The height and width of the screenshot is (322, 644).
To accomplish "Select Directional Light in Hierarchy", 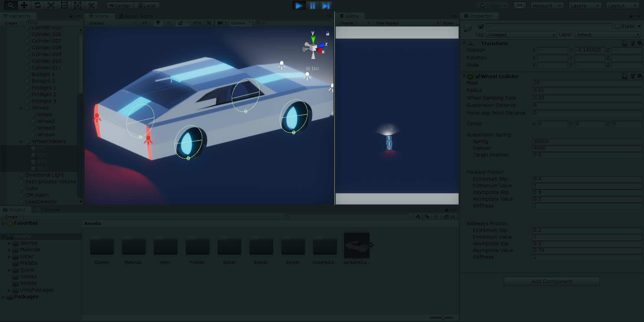I will 44,175.
